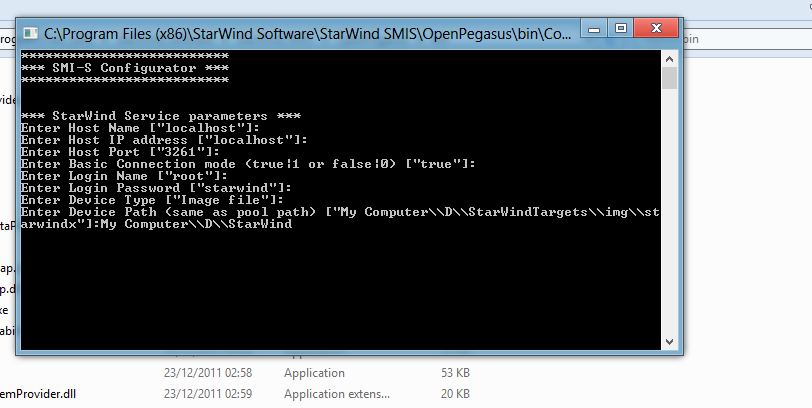
Task: Click the 'Application' type cell in Explorer
Action: (x=314, y=373)
